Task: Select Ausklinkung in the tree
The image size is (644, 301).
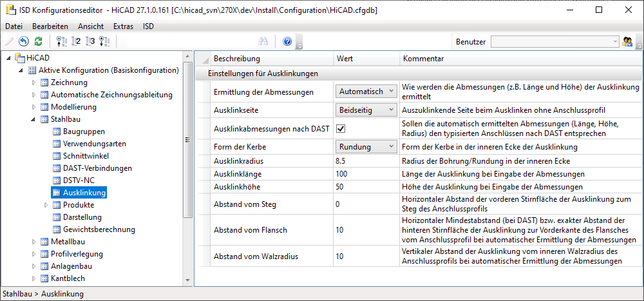Action: 84,193
